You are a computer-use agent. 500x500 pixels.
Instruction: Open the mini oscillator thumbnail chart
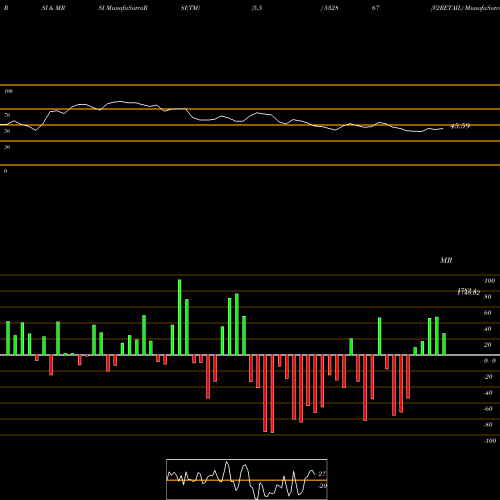247,479
